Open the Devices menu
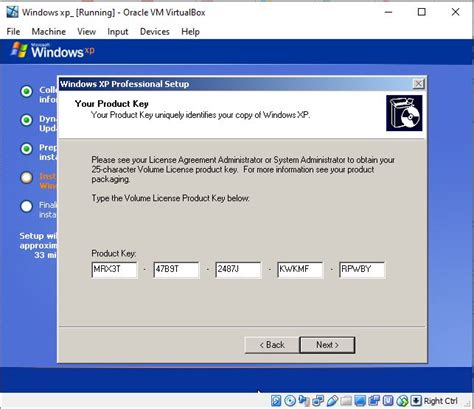This screenshot has height=409, width=474. tap(155, 32)
